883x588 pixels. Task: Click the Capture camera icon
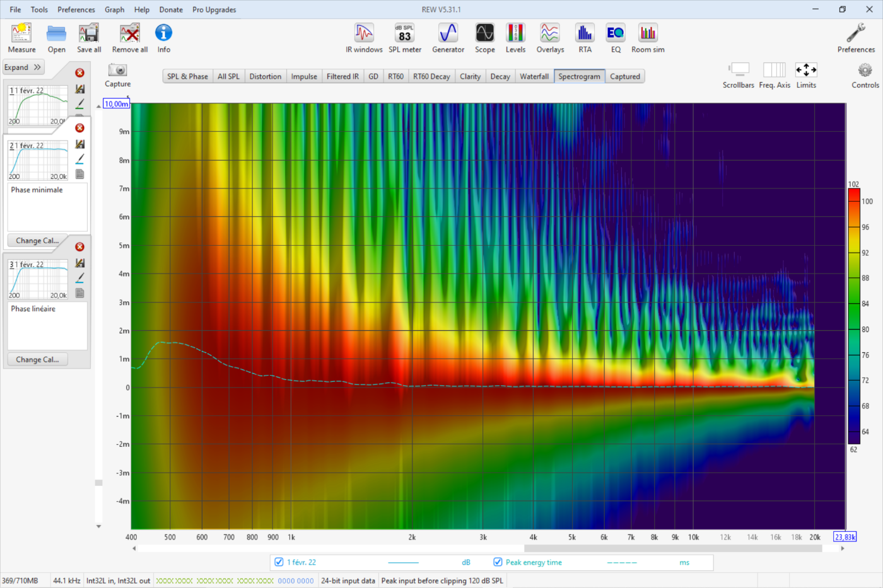117,71
